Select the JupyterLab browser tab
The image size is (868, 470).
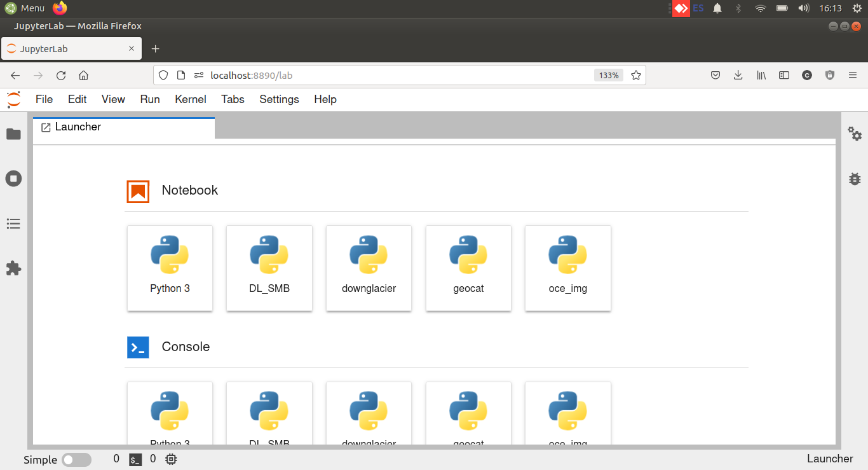(x=71, y=49)
